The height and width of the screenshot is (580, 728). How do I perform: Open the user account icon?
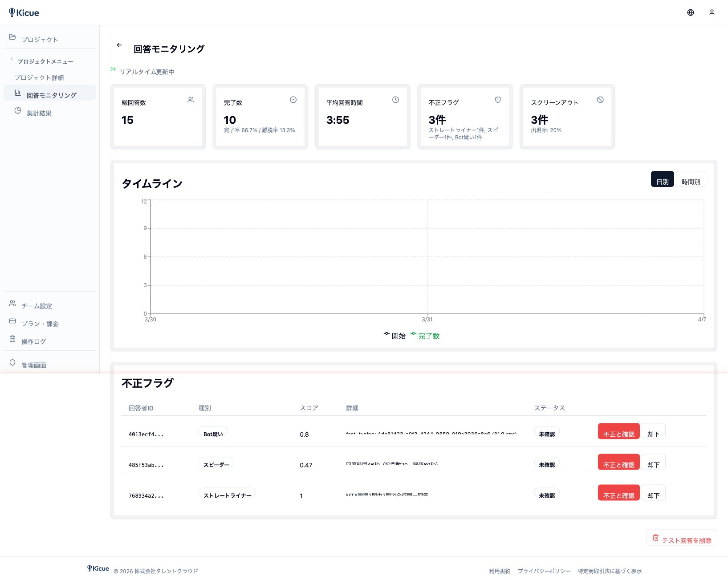click(x=712, y=12)
